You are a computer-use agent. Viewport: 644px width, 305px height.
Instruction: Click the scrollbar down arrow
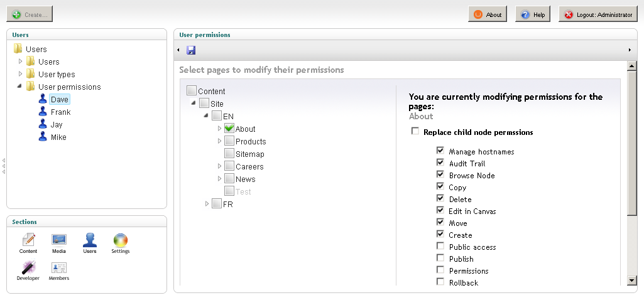632,281
